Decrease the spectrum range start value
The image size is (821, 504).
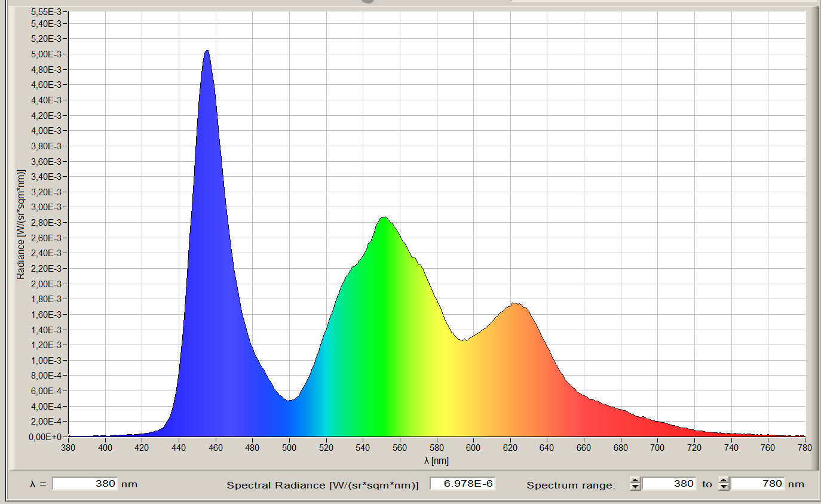pyautogui.click(x=635, y=487)
